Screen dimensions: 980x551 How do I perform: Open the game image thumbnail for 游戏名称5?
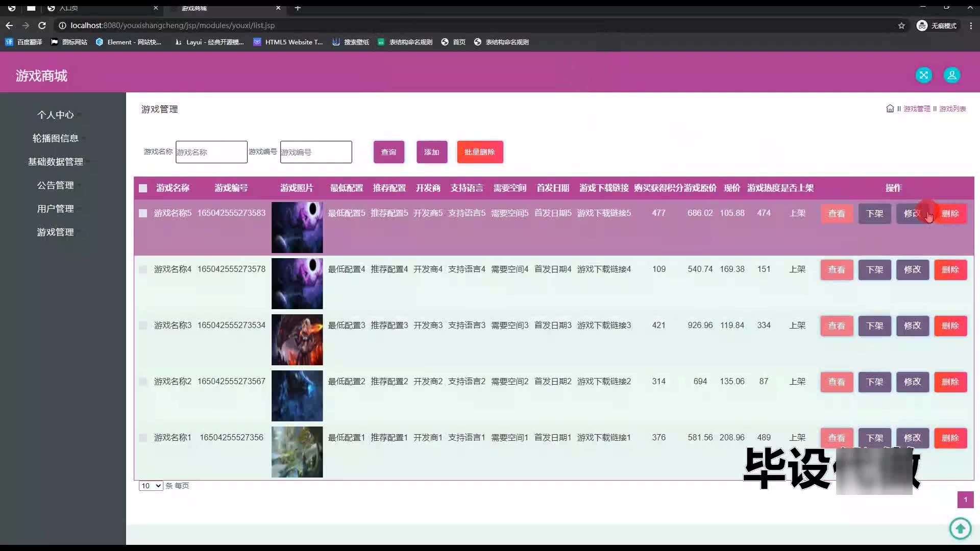(x=297, y=228)
